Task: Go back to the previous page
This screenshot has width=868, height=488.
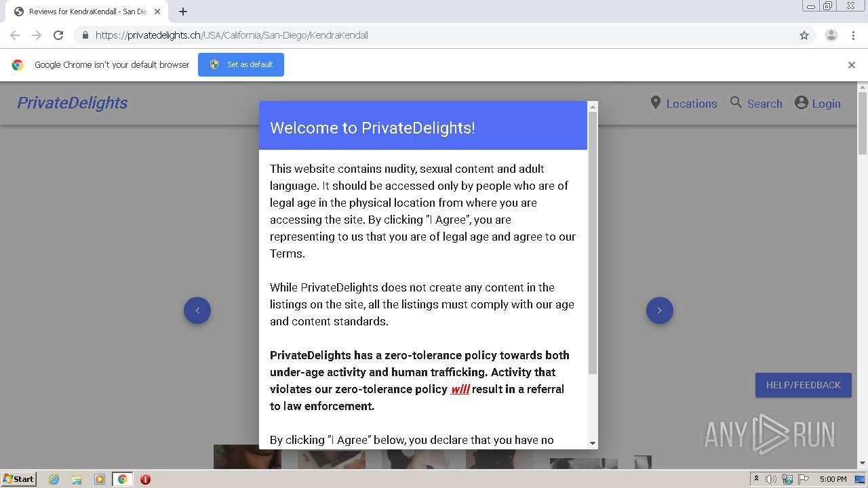Action: [x=15, y=35]
